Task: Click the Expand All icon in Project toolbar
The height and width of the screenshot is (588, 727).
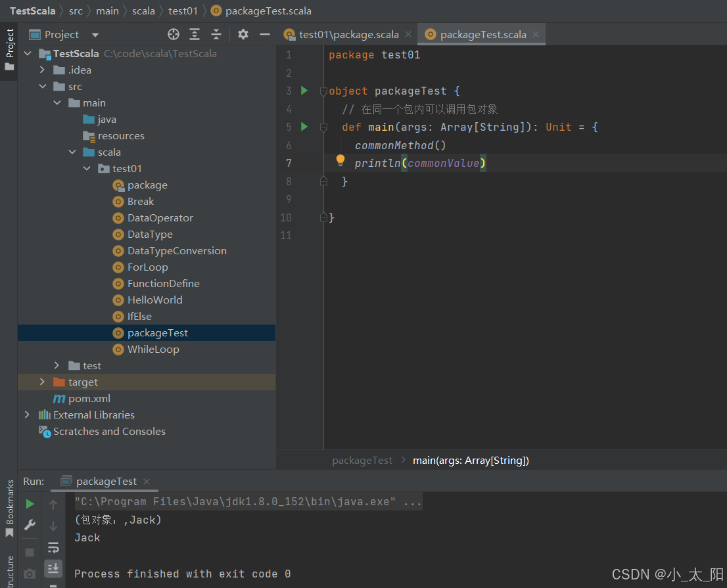Action: pyautogui.click(x=195, y=34)
